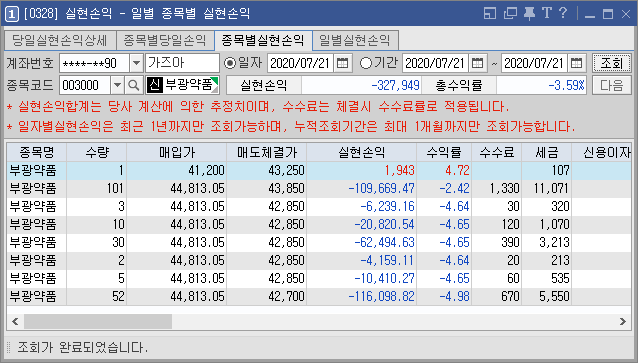Click the 기간 start date field
This screenshot has height=363, width=638.
click(436, 63)
